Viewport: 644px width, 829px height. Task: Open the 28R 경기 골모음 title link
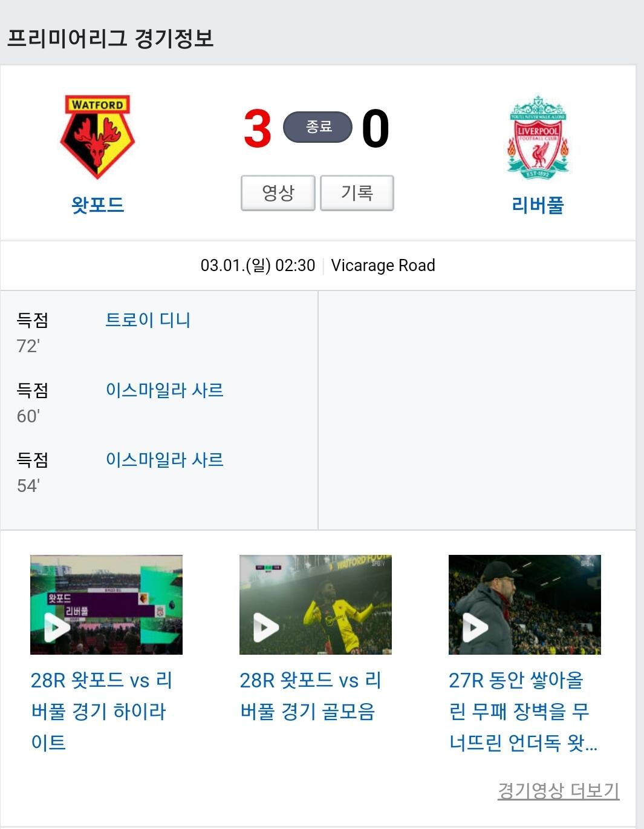(x=310, y=696)
